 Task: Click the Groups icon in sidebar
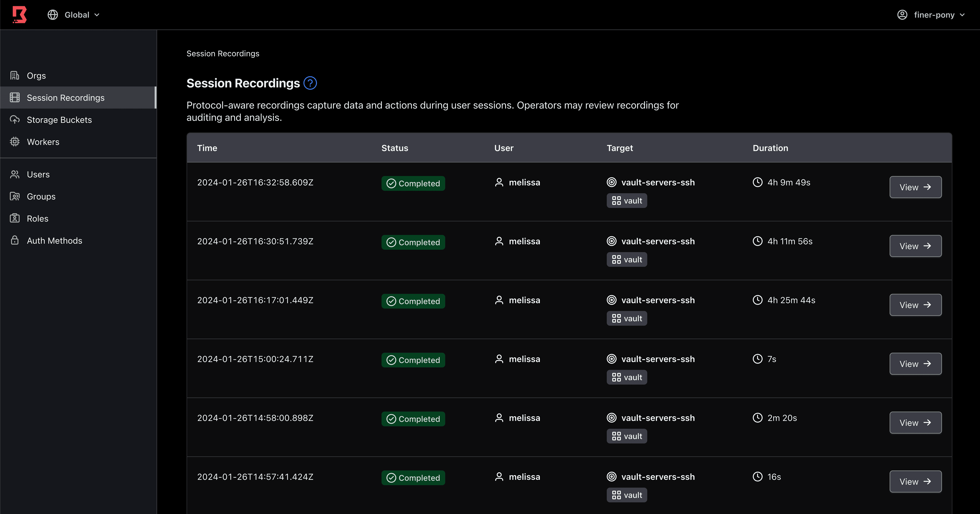[x=15, y=197]
